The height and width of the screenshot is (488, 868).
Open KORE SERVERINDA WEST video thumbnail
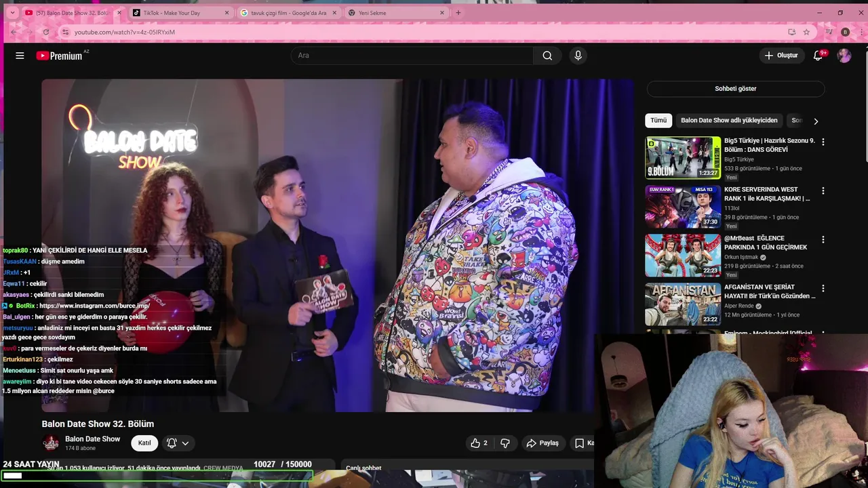(683, 207)
